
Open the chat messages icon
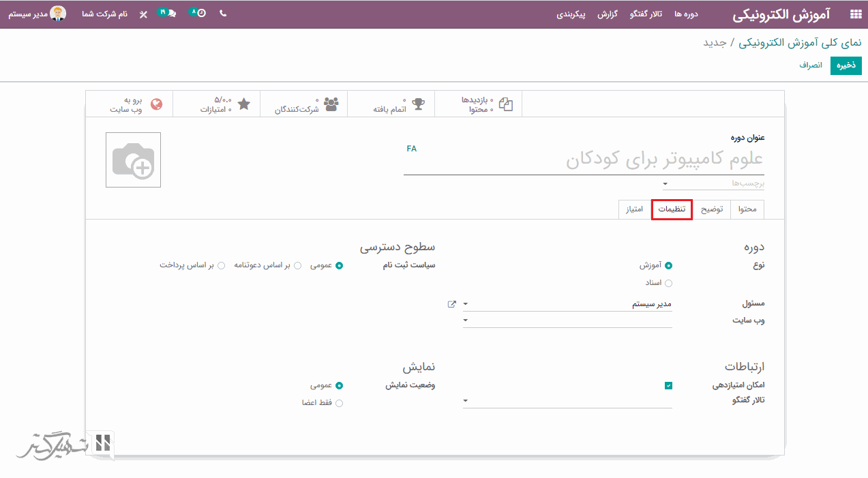pos(170,14)
